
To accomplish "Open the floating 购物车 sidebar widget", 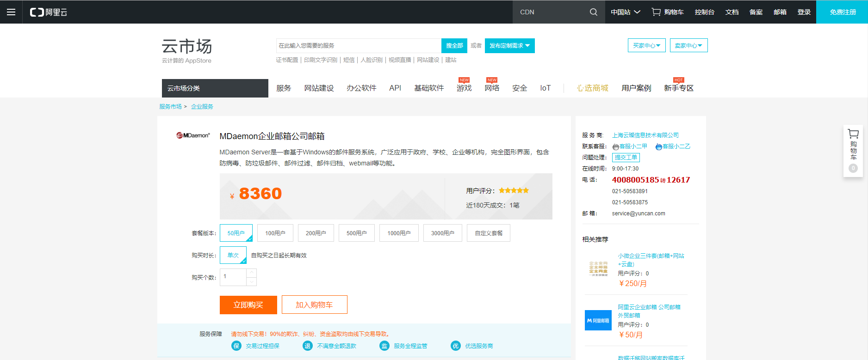I will [x=853, y=151].
